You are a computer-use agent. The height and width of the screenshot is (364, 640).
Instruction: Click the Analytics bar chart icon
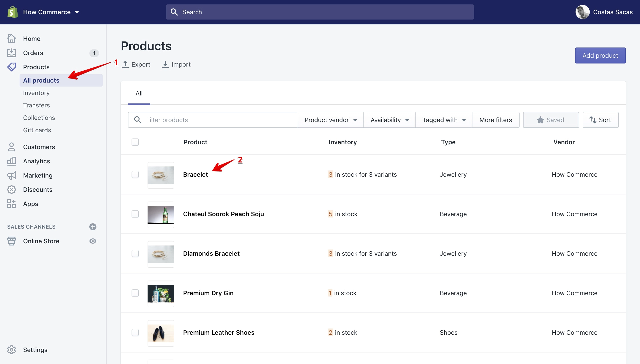(x=12, y=161)
